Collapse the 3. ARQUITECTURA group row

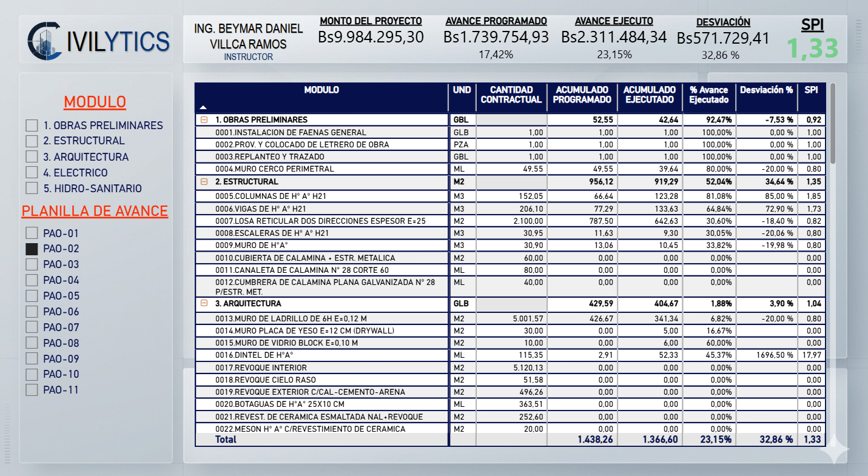click(x=204, y=303)
